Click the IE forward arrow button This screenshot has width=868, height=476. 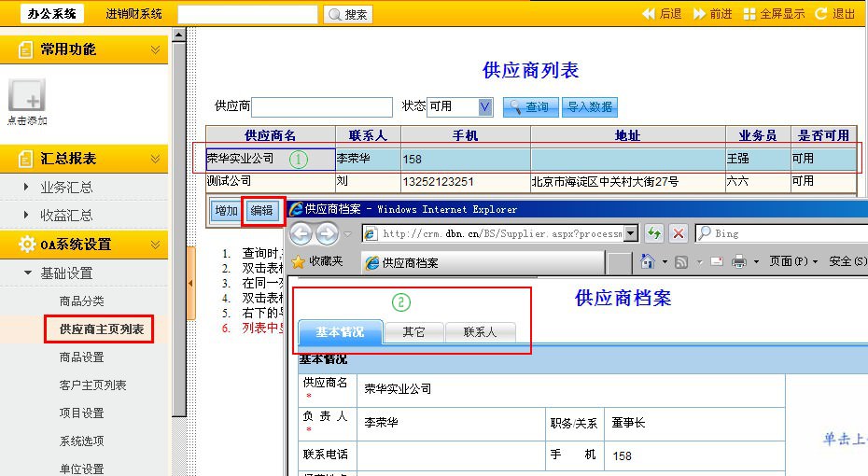(x=328, y=233)
